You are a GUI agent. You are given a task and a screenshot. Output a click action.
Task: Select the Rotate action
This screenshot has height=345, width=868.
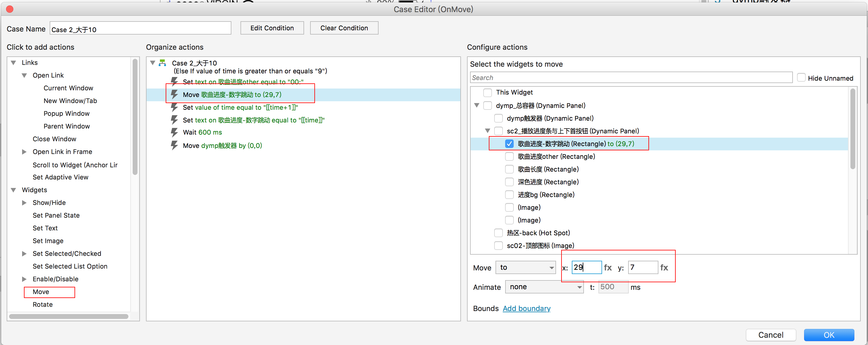pyautogui.click(x=42, y=305)
